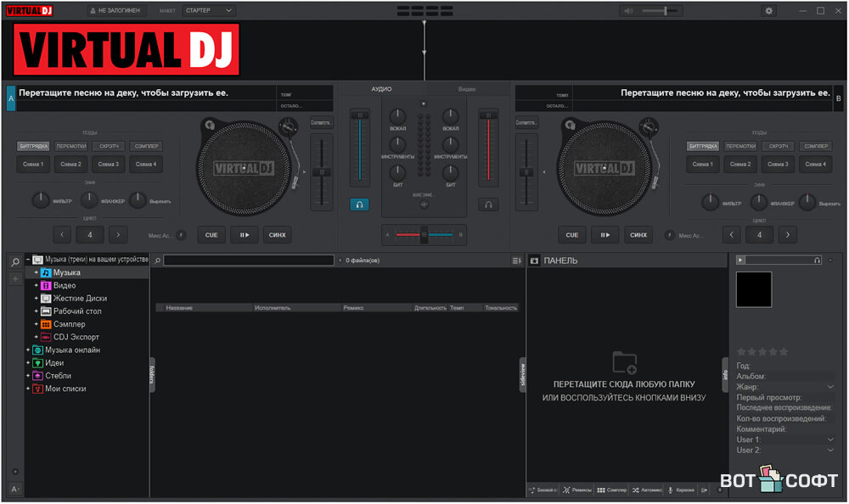Viewport: 849px width, 504px height.
Task: Click the Karaoke microphone icon in the bottom panel
Action: coord(670,490)
